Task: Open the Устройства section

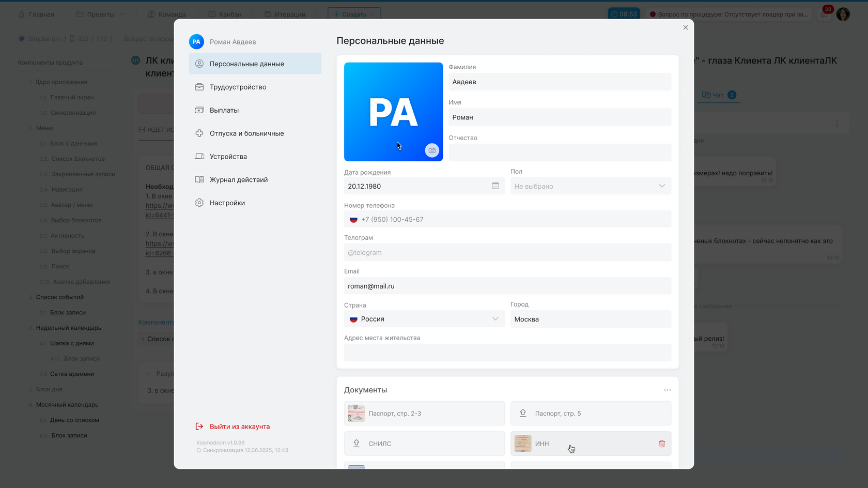Action: tap(255, 157)
